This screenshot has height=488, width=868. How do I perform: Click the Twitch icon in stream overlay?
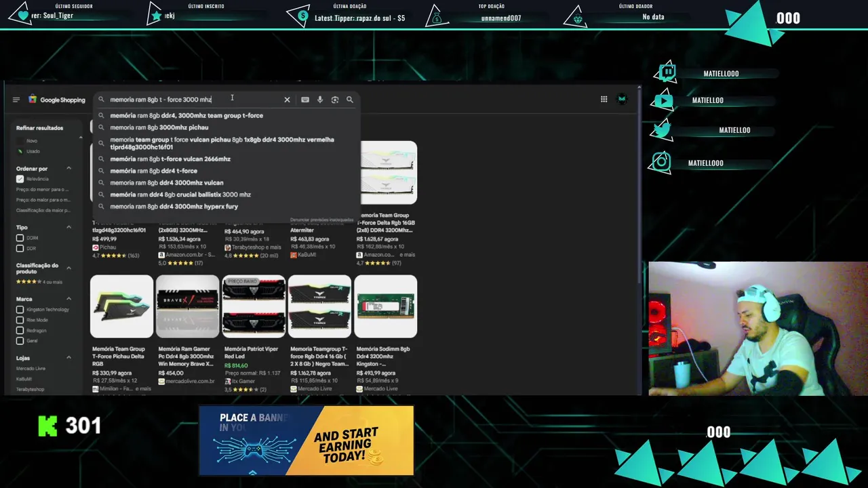tap(668, 72)
